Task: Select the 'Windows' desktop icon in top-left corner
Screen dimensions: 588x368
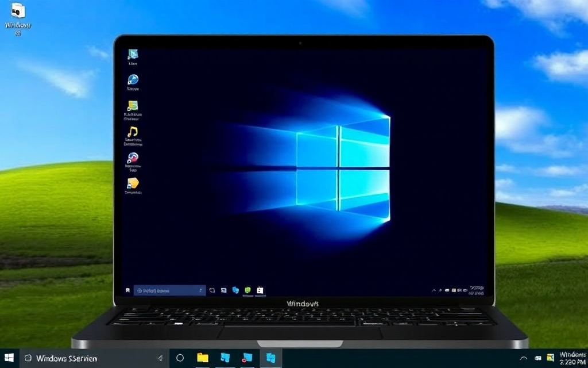Action: [x=18, y=19]
